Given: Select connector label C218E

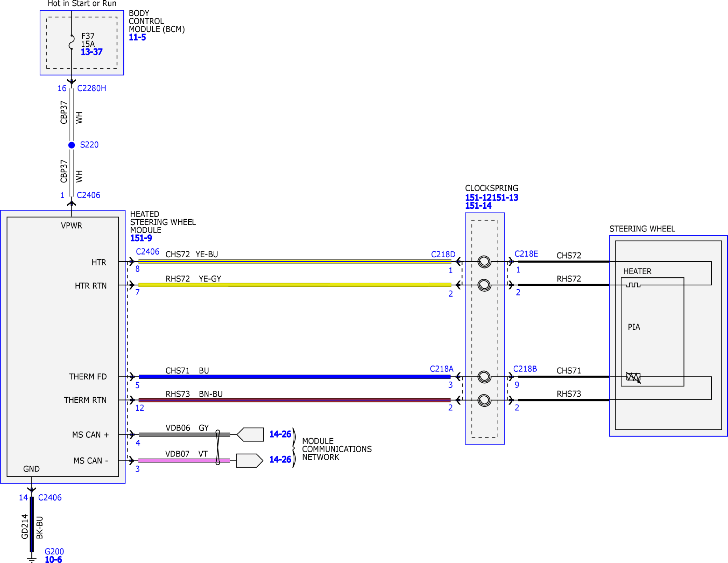Looking at the screenshot, I should point(526,254).
